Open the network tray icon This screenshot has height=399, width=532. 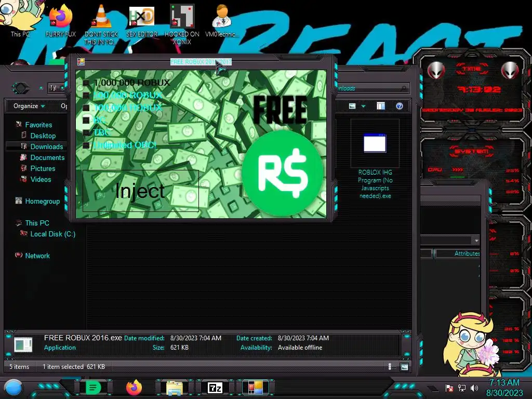462,388
